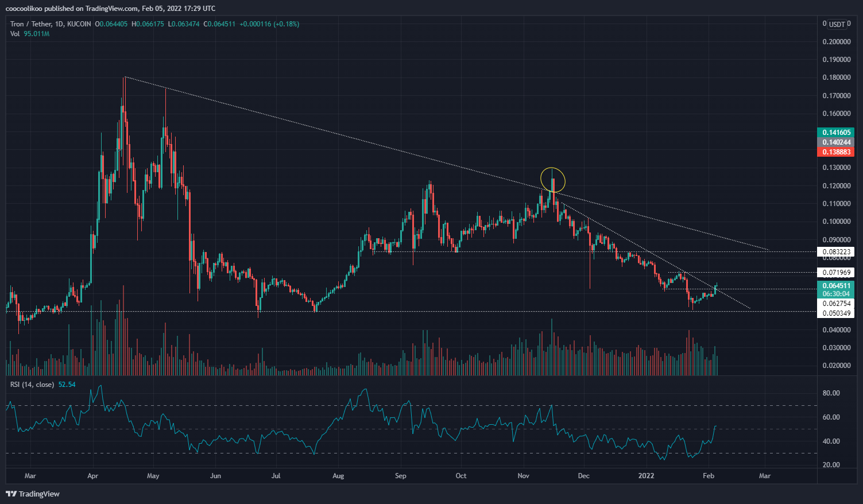Click the Jul label on time axis
Screen dimensions: 863x504
(276, 476)
